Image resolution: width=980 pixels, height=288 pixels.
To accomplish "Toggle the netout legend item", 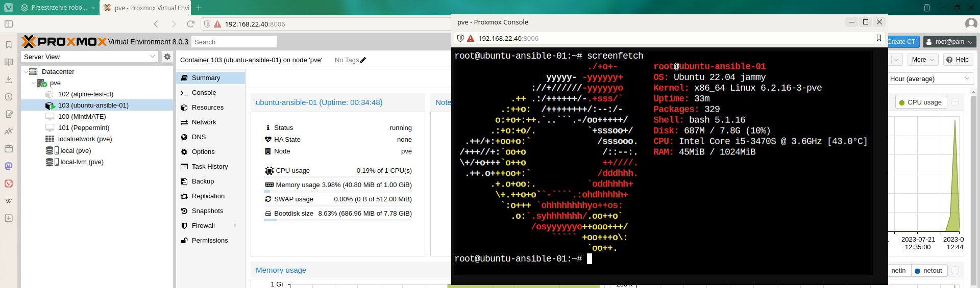I will click(x=928, y=271).
